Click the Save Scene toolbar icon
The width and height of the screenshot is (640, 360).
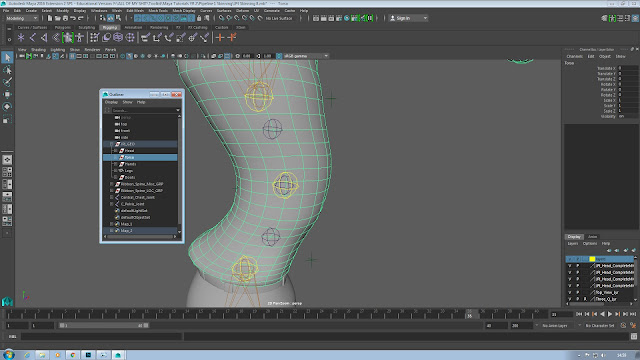(65, 18)
